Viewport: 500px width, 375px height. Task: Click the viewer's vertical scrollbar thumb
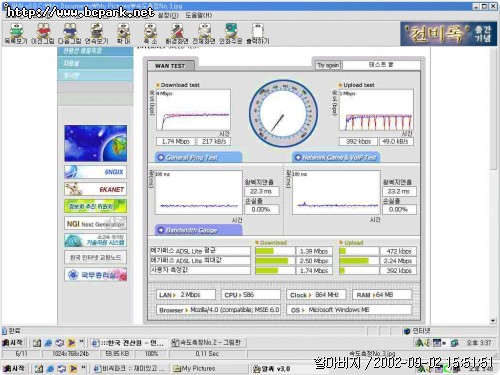[x=493, y=110]
